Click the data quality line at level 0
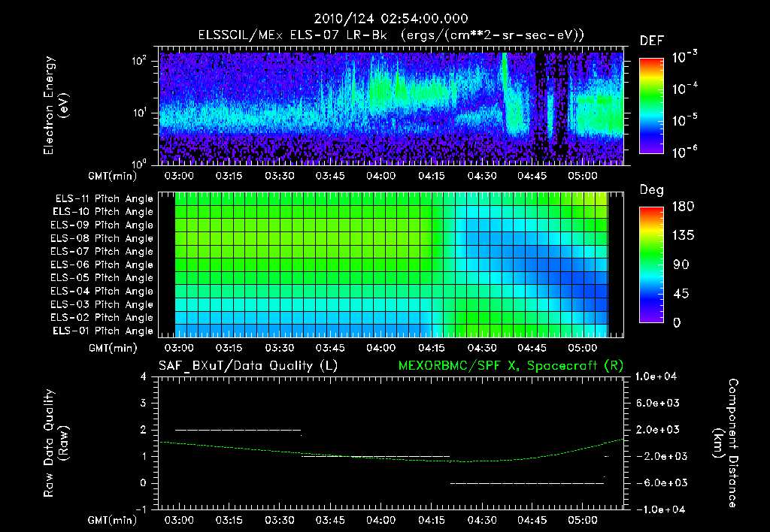 pos(527,483)
